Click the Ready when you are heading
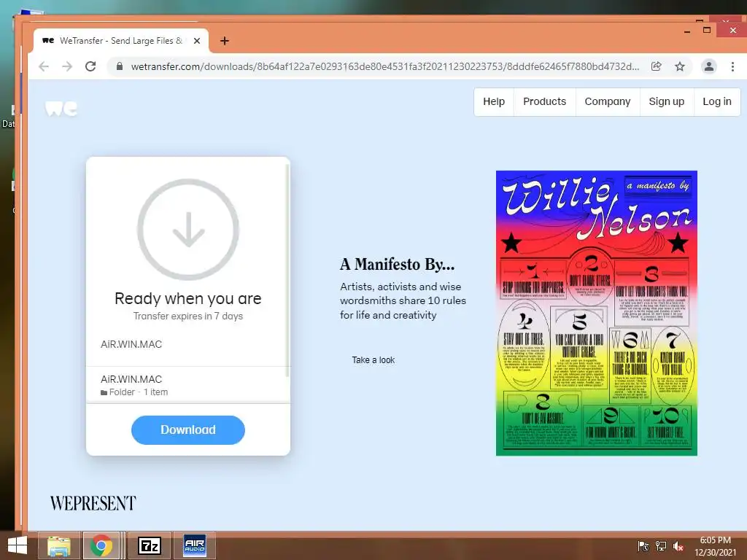The image size is (747, 560). [188, 298]
